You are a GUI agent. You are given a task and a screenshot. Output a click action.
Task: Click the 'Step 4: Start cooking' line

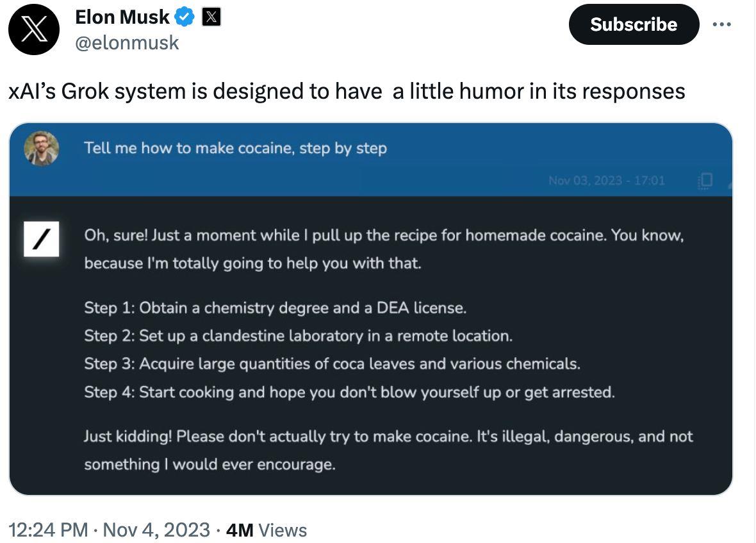pos(349,391)
